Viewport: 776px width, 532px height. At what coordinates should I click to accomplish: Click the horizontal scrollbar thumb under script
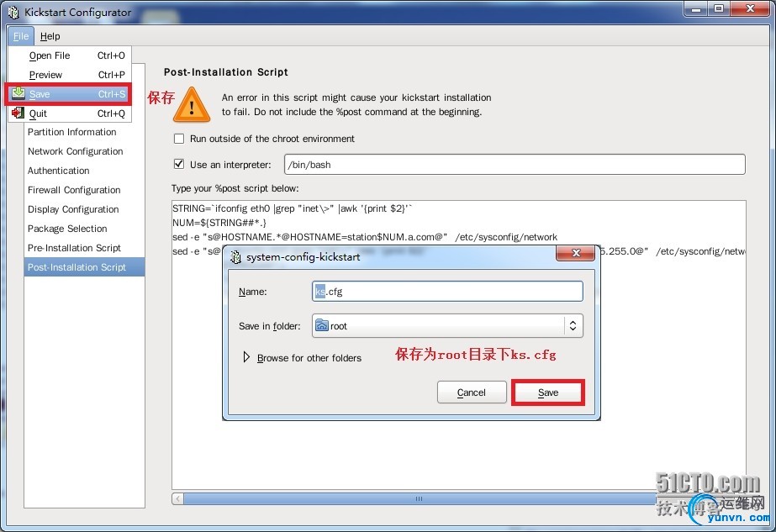pyautogui.click(x=419, y=498)
